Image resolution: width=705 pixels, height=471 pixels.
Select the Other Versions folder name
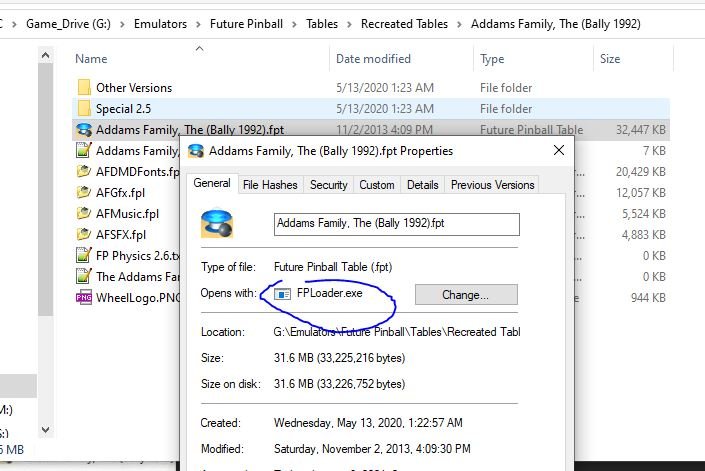(x=134, y=88)
